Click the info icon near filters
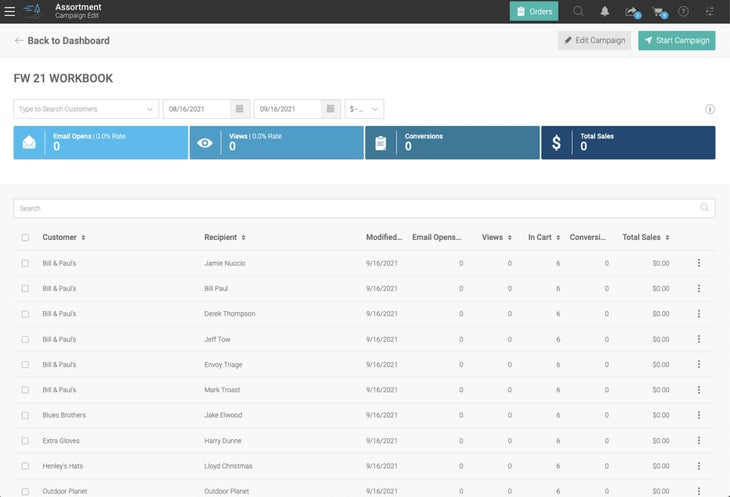This screenshot has height=497, width=730. pos(710,109)
